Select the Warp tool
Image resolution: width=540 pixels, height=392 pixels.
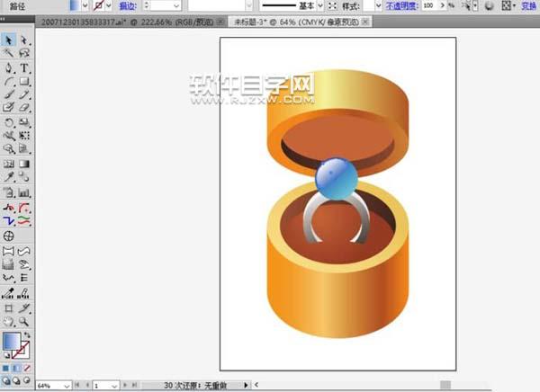pos(9,136)
